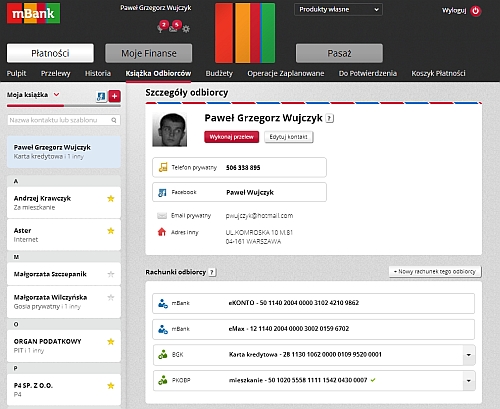Toggle favorite star for Aster
This screenshot has height=409, width=500.
111,231
